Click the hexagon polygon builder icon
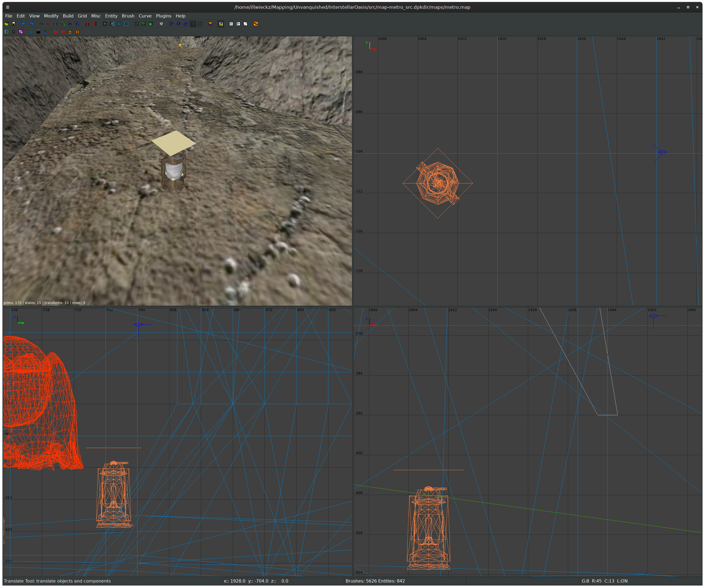Screen dimensions: 705x588 [x=13, y=32]
